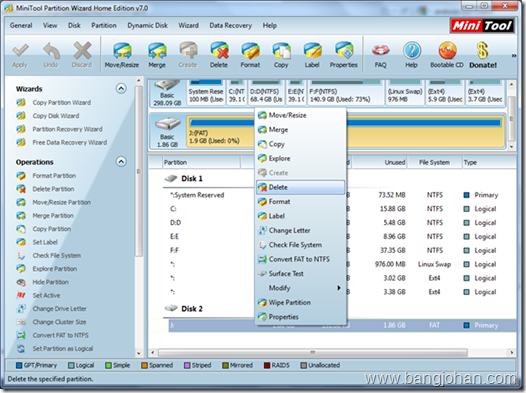Select the Linux Swap 976 MB partition block
This screenshot has height=393, width=526.
(x=405, y=93)
